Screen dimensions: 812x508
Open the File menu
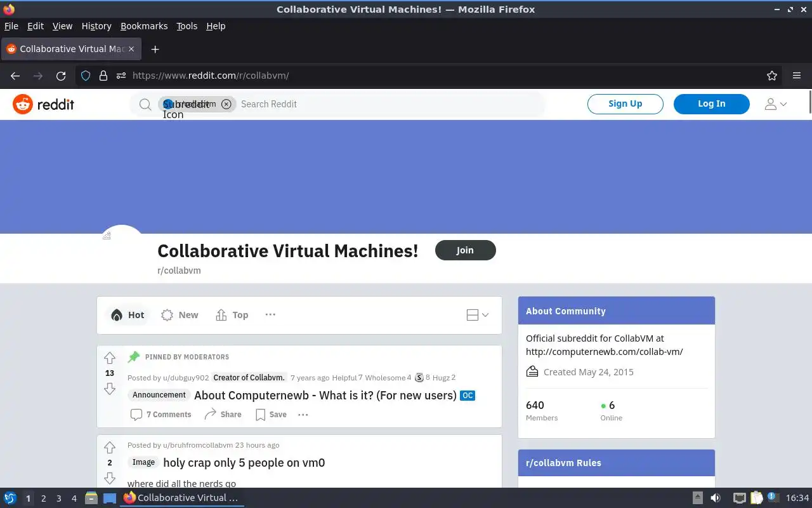click(11, 26)
